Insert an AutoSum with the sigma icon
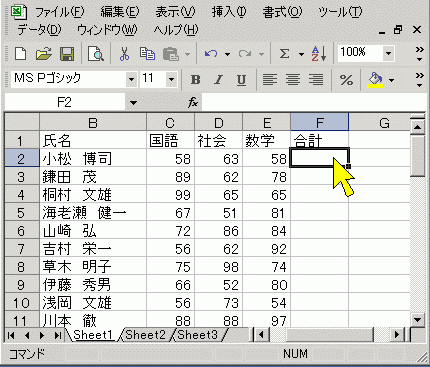This screenshot has height=367, width=430. [x=284, y=54]
